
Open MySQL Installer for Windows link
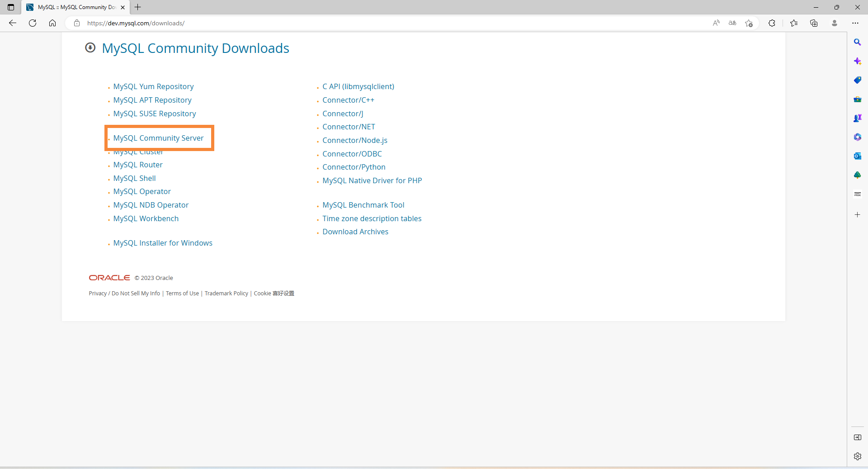[x=163, y=243]
